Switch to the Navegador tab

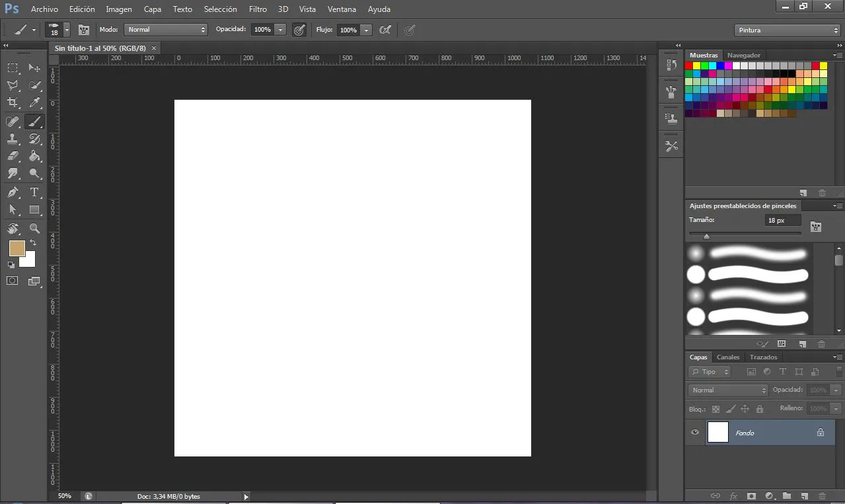pos(744,55)
